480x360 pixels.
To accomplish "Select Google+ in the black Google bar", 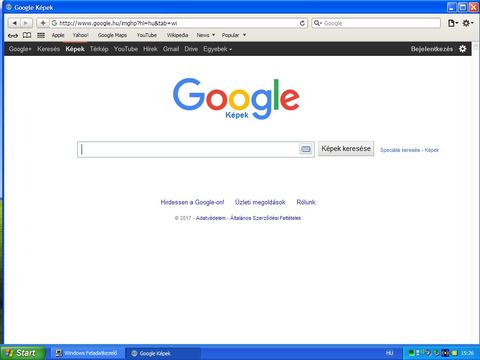I will (x=20, y=49).
